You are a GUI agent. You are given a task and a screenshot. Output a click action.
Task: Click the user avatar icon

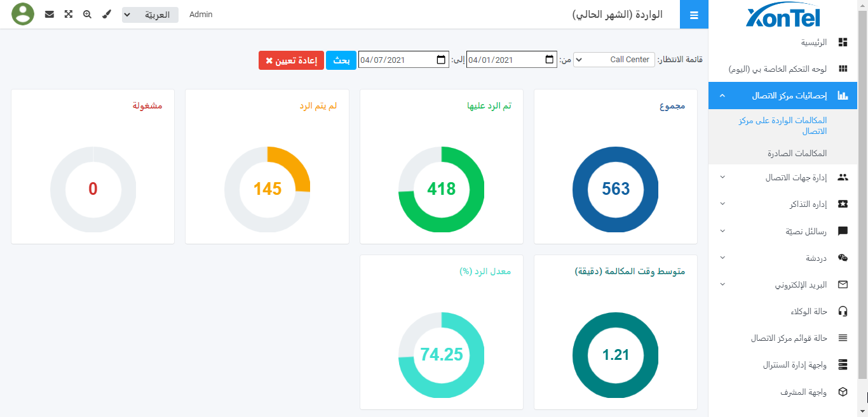(x=23, y=14)
